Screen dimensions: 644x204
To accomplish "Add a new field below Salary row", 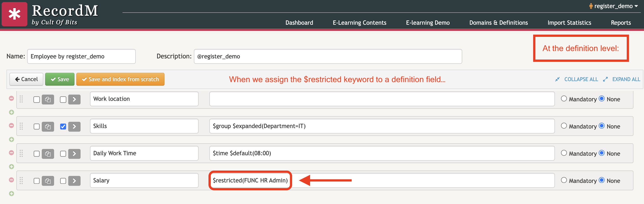I will click(11, 193).
